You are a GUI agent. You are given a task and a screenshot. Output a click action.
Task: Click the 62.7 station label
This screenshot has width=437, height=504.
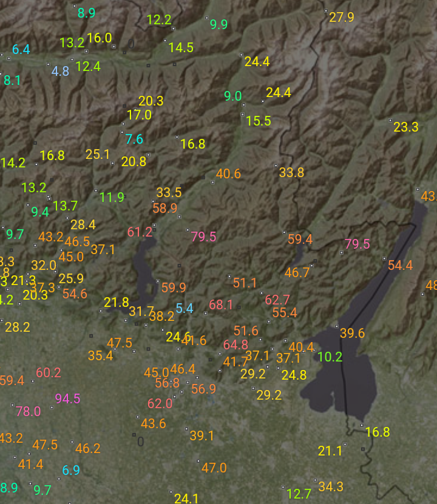click(277, 300)
